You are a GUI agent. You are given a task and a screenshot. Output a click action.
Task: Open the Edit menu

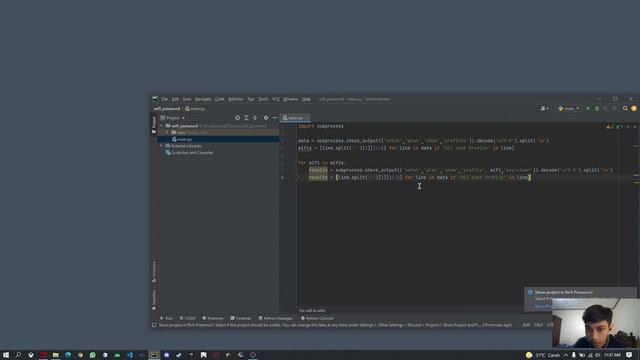pyautogui.click(x=175, y=99)
